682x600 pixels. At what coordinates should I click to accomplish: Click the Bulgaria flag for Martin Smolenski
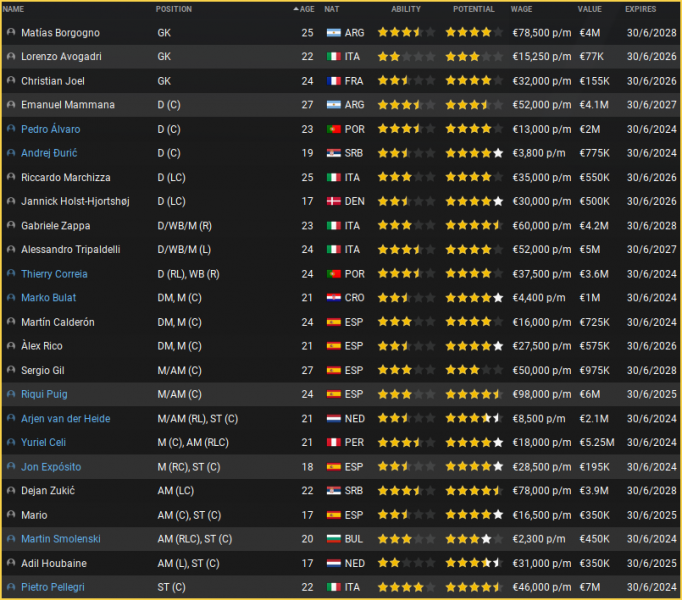(333, 540)
